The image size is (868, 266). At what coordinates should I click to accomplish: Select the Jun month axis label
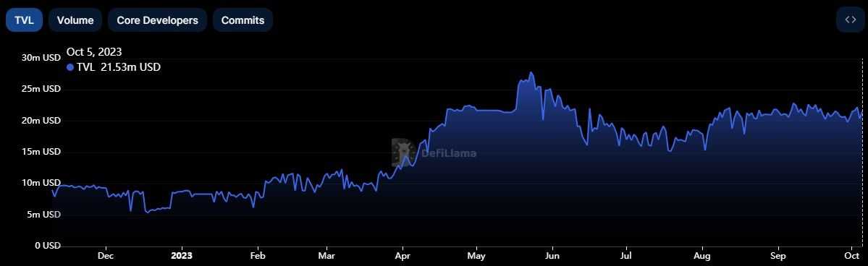click(552, 256)
